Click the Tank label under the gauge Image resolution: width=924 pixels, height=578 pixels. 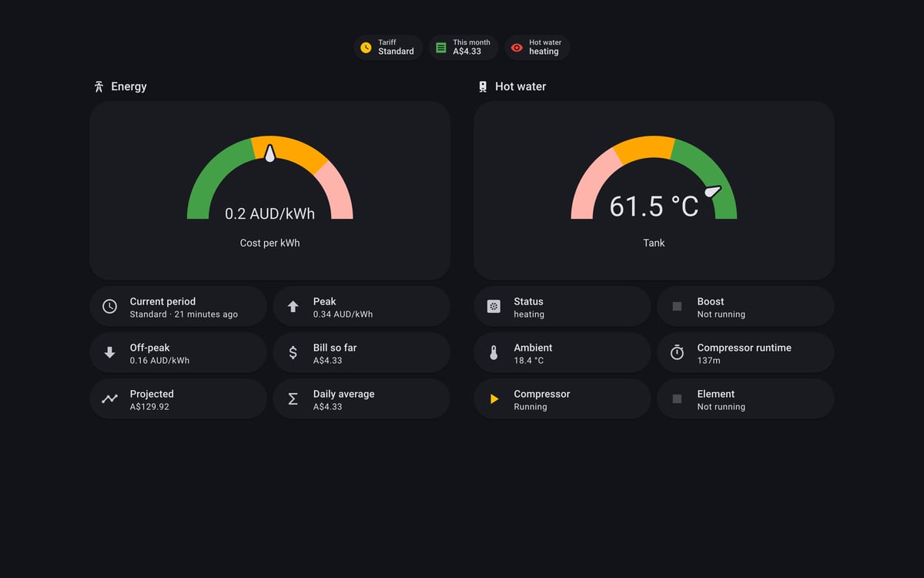pyautogui.click(x=654, y=243)
